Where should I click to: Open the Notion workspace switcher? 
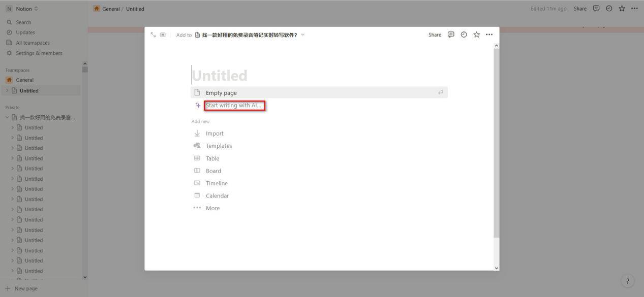tap(23, 9)
